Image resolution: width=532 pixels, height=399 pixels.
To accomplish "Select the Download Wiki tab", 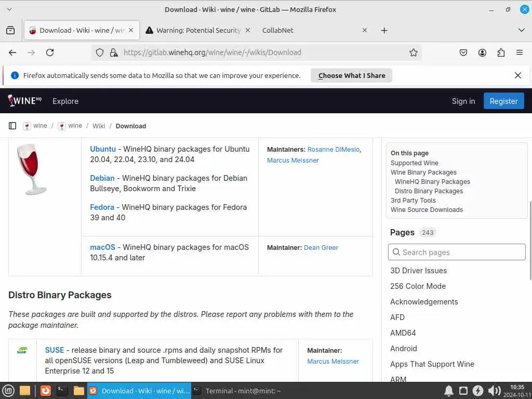I will pos(82,30).
